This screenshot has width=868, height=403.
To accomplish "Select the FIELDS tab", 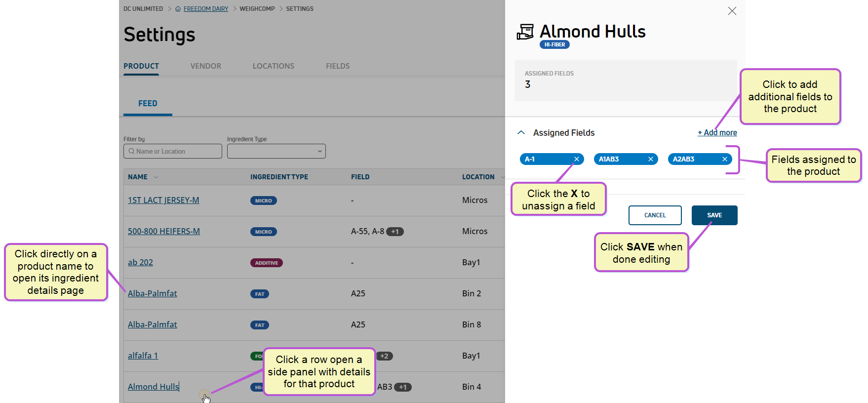I will (338, 66).
